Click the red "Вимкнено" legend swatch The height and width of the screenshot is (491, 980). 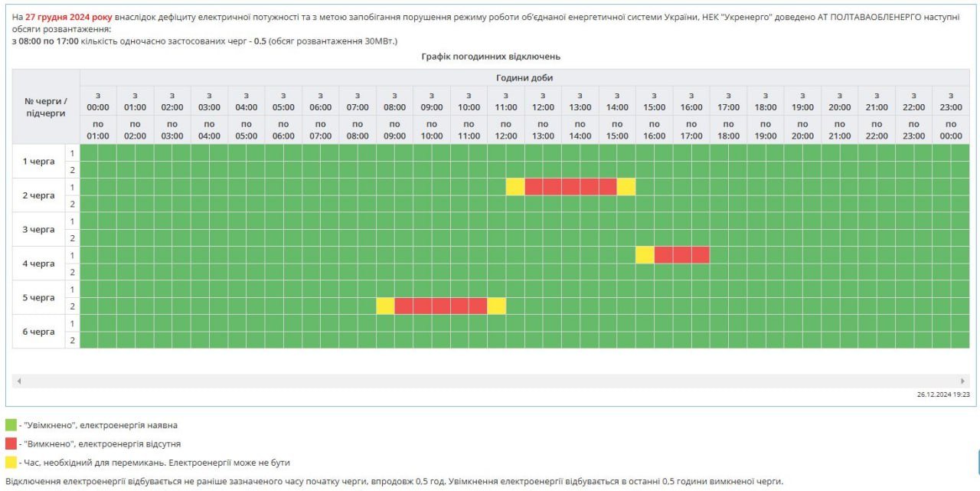(11, 444)
